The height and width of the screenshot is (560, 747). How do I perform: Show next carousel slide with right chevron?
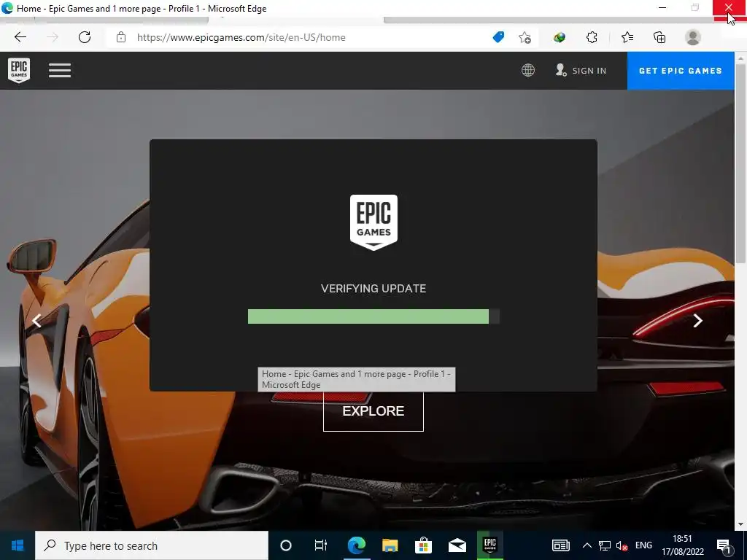pyautogui.click(x=698, y=321)
